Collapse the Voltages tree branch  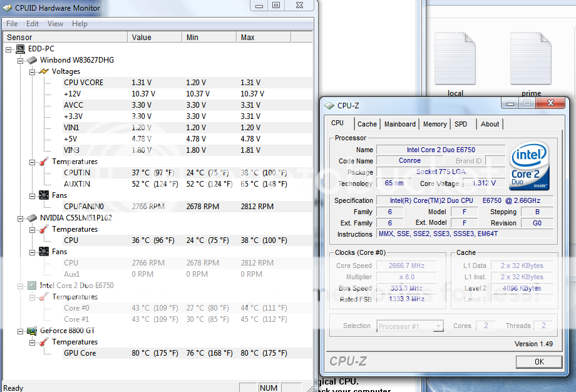pos(32,71)
